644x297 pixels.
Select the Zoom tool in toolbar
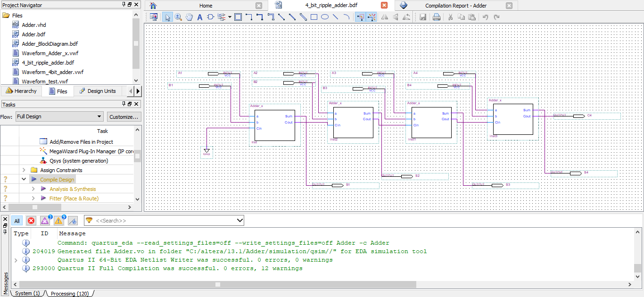pos(179,17)
